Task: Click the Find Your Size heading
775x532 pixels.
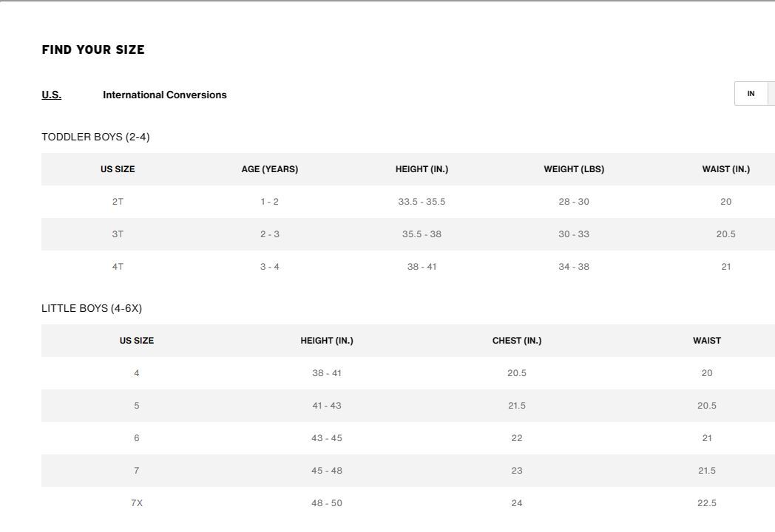Action: 93,50
